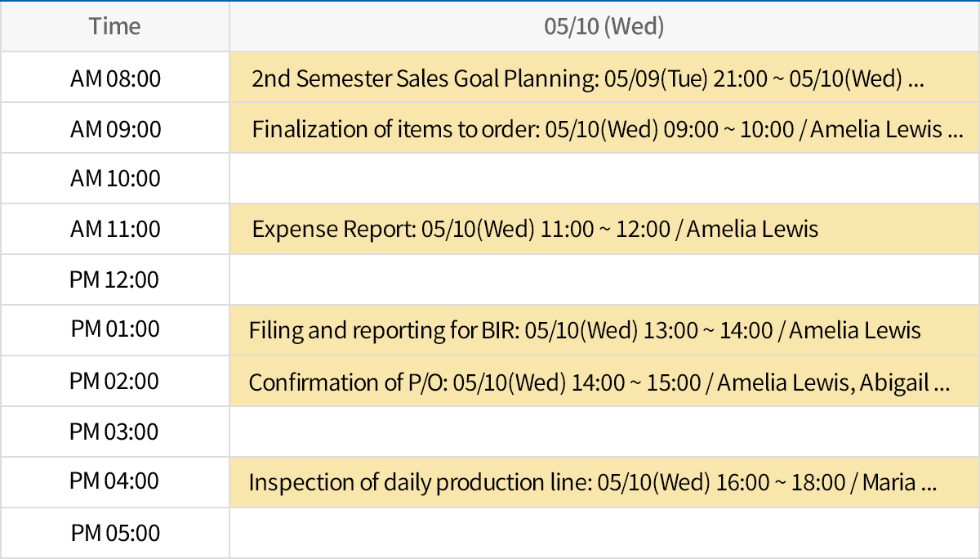This screenshot has width=980, height=559.
Task: Open Inspection of daily production line event
Action: [x=592, y=482]
